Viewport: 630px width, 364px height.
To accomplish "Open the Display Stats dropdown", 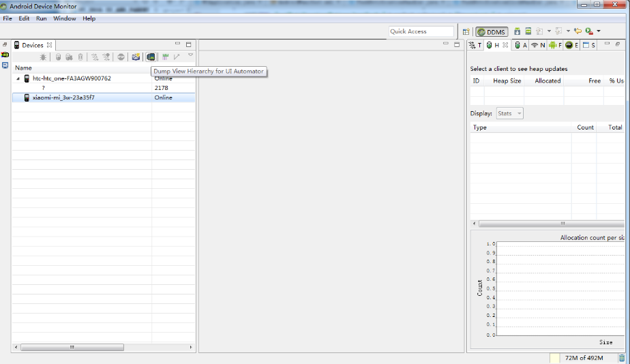I will [510, 113].
